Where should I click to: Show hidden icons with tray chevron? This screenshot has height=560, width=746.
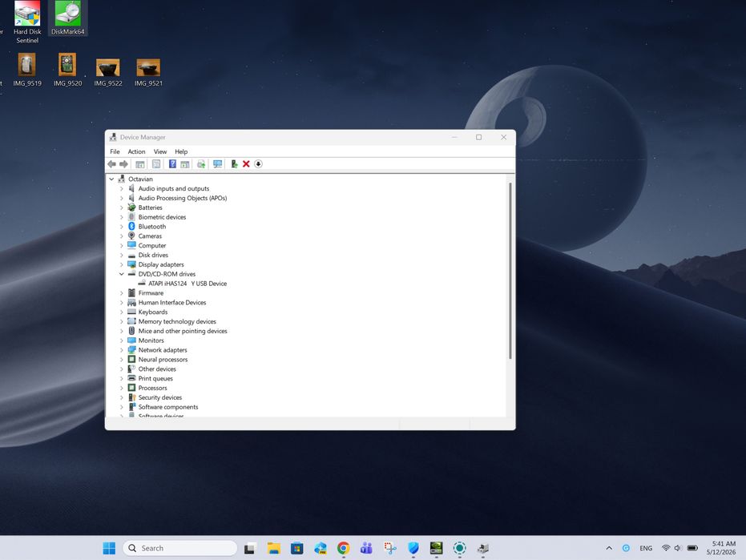[x=609, y=548]
